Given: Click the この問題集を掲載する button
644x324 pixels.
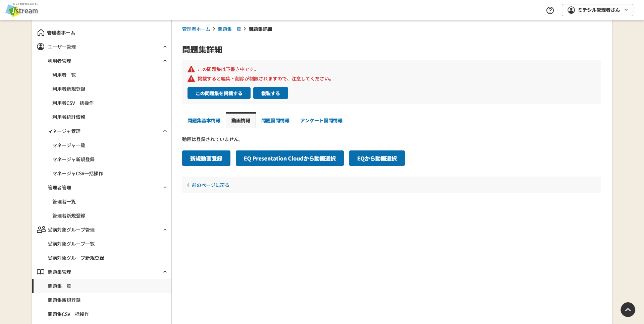Looking at the screenshot, I should [219, 93].
